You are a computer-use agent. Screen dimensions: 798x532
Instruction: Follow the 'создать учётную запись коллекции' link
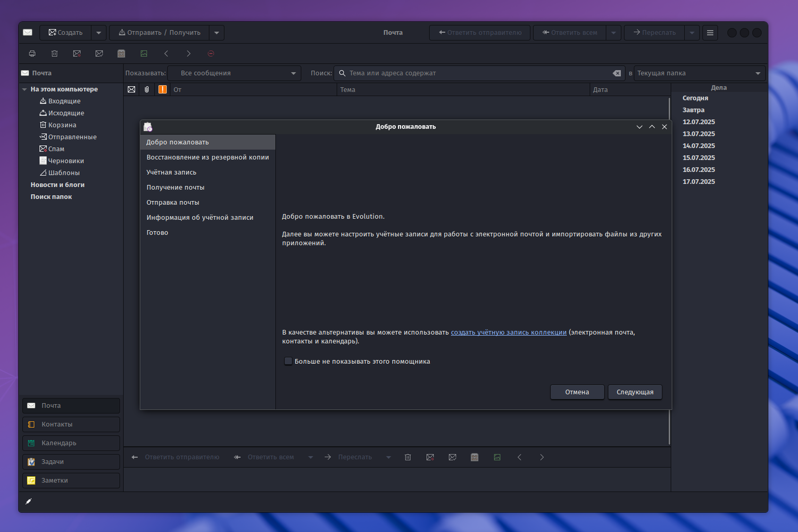click(509, 332)
